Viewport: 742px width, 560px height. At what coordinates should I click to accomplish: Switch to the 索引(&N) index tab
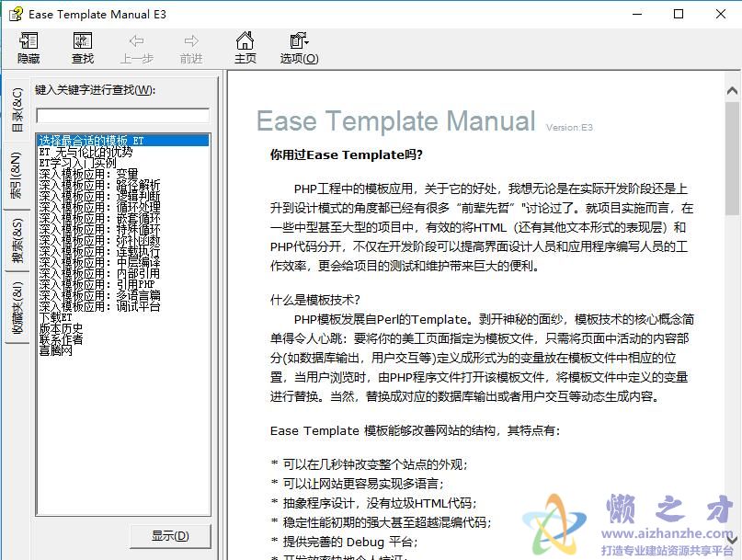16,175
